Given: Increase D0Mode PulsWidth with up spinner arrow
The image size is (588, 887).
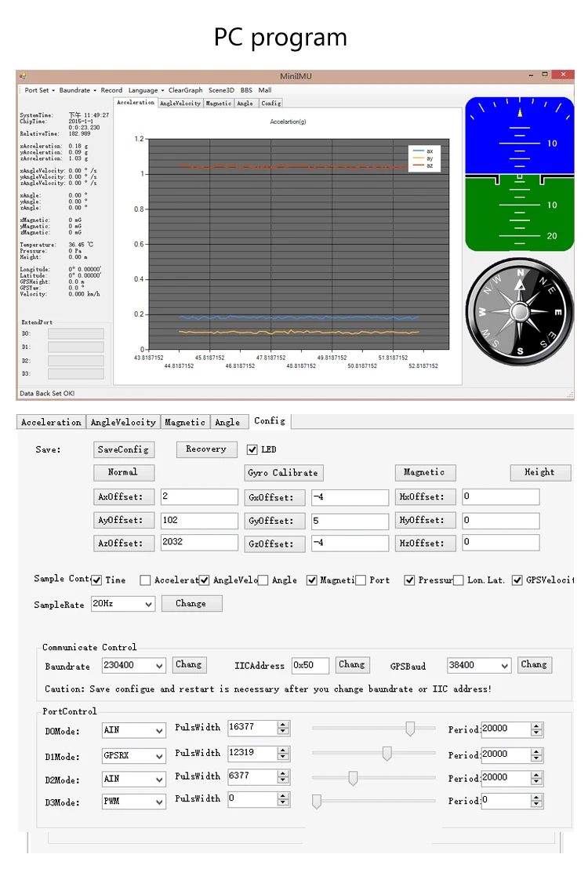Looking at the screenshot, I should click(x=283, y=725).
